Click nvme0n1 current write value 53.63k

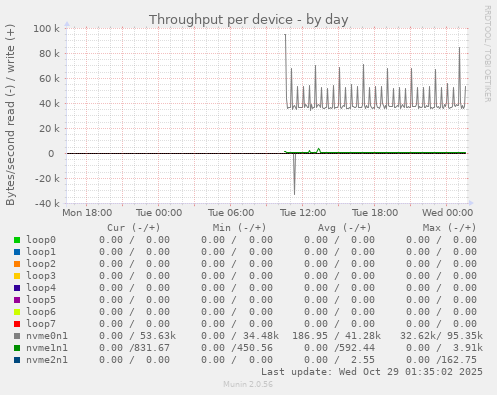(158, 336)
